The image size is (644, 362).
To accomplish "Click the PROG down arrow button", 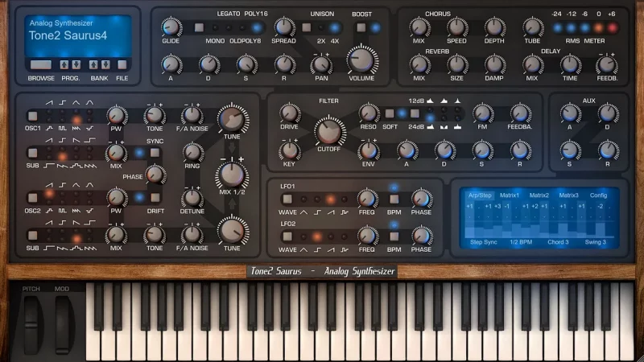I will [x=75, y=64].
